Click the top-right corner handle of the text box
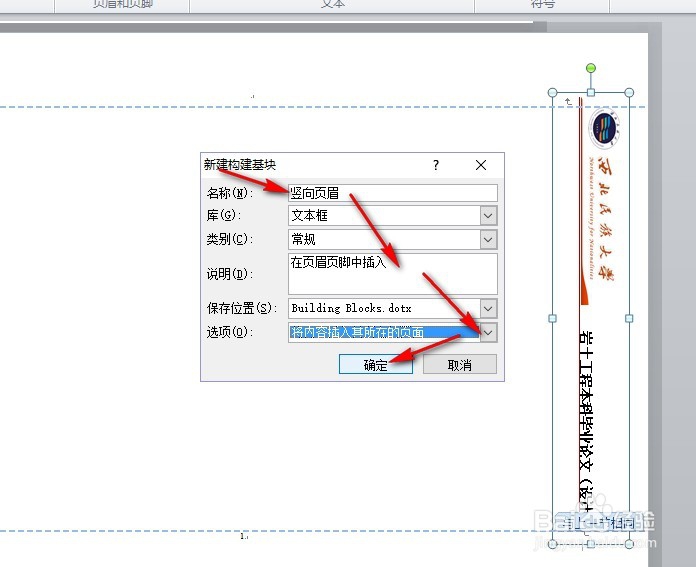696x567 pixels. tap(629, 92)
